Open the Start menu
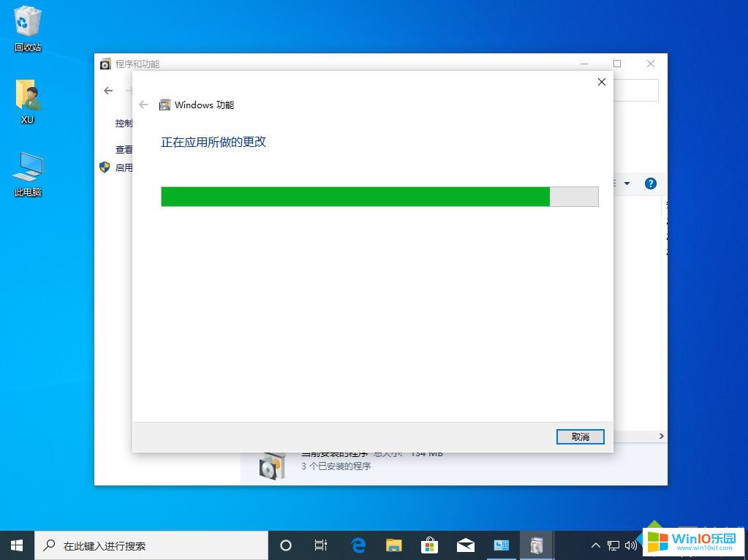Viewport: 748px width, 560px height. click(x=15, y=545)
